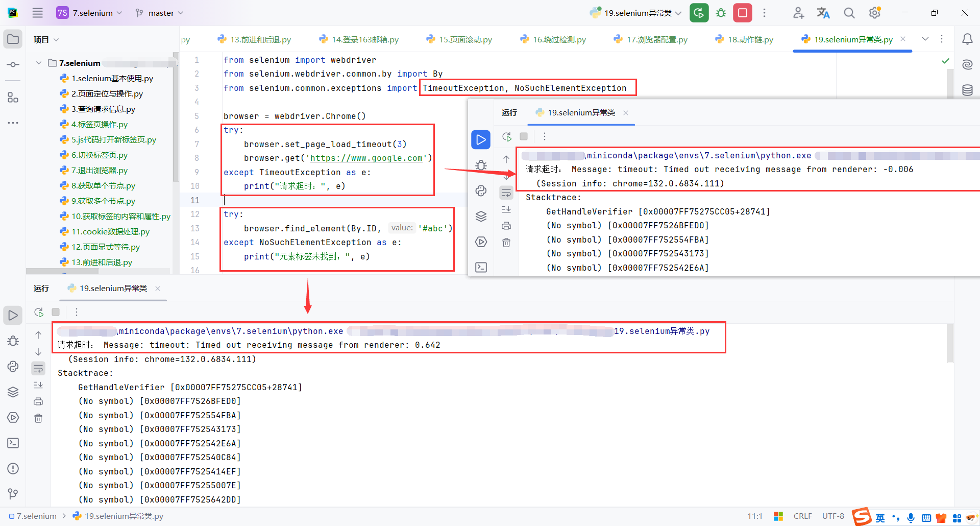This screenshot has height=526, width=980.
Task: Open Git tool window in left sidebar
Action: point(13,494)
